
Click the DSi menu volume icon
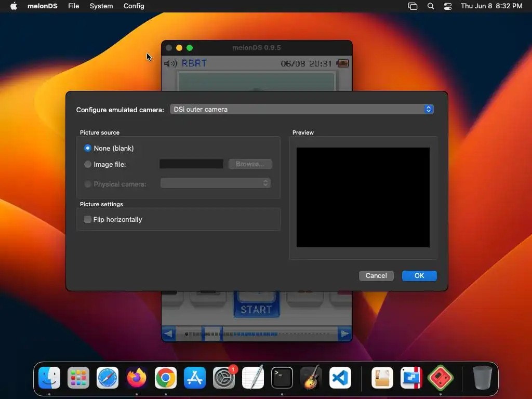pyautogui.click(x=170, y=63)
